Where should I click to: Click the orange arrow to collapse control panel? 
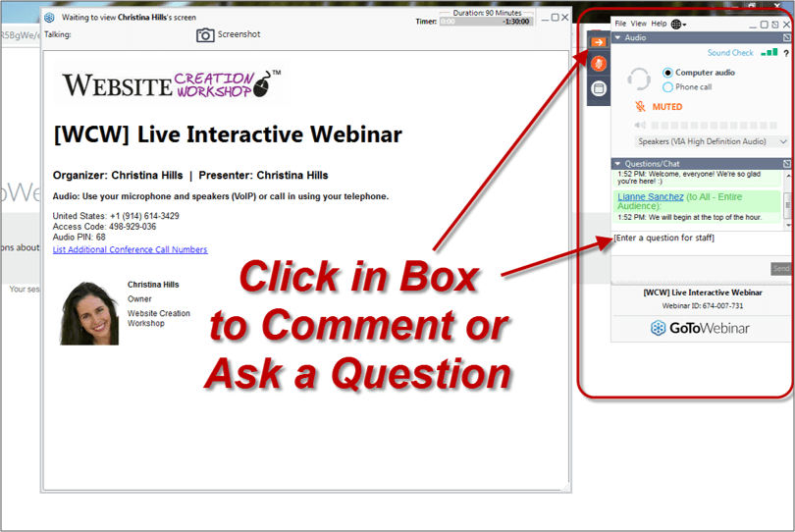pos(599,42)
